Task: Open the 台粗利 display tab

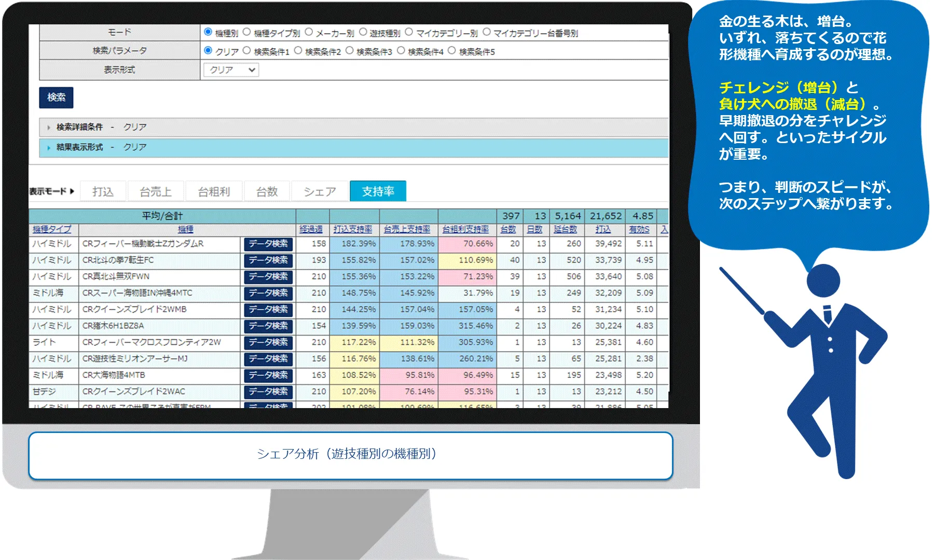Action: 214,191
